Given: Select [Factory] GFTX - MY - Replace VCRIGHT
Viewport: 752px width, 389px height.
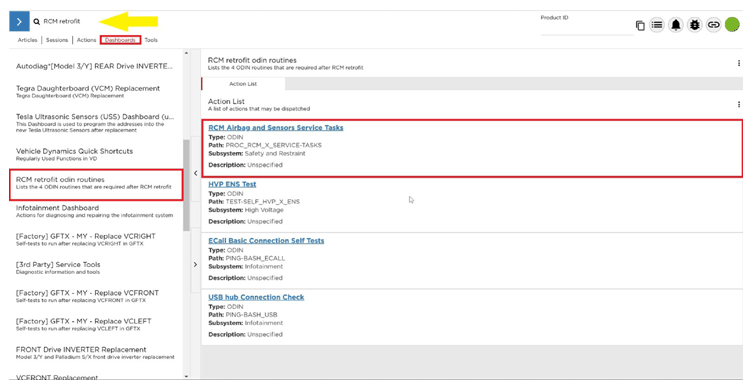Looking at the screenshot, I should [85, 239].
